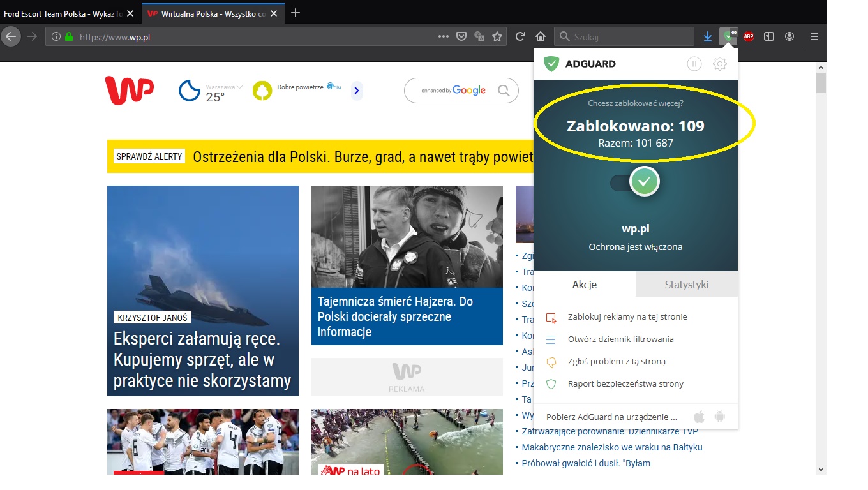Click 'Zablokuj reklamy na tej stronie'
868x490 pixels.
627,317
